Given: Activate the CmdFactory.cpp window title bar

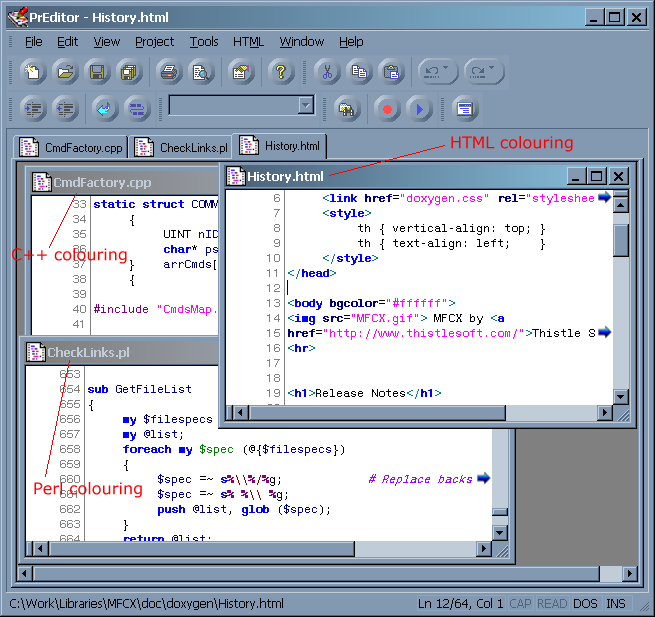Looking at the screenshot, I should point(125,182).
